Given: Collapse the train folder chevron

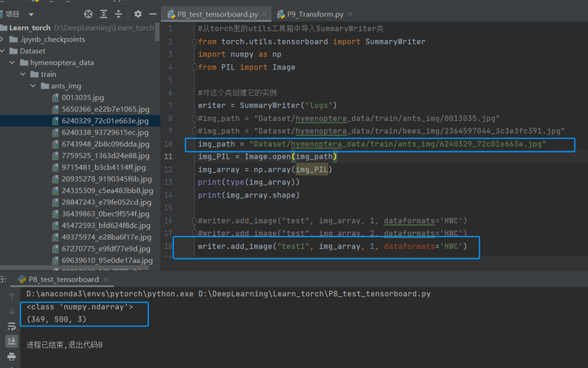Looking at the screenshot, I should click(x=23, y=74).
